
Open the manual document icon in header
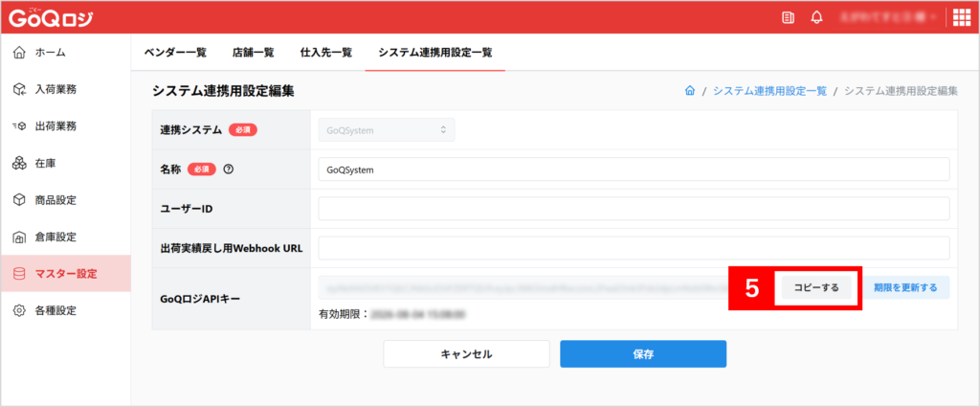coord(789,17)
